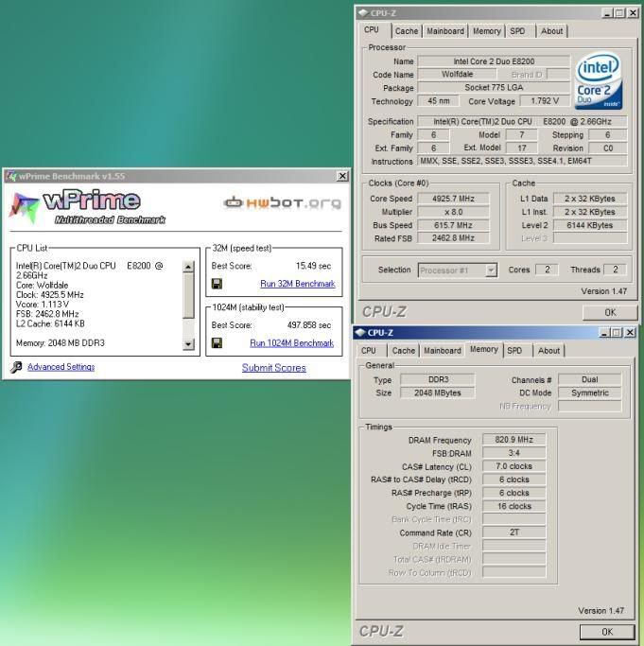The height and width of the screenshot is (646, 644).
Task: Click the Command Rate value 2T
Action: pyautogui.click(x=513, y=533)
